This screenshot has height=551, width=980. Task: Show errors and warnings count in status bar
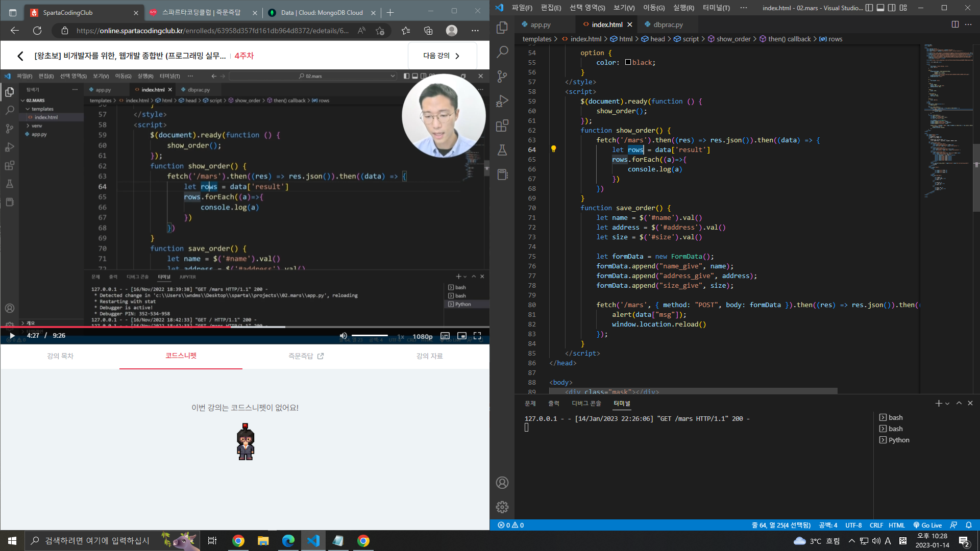511,525
